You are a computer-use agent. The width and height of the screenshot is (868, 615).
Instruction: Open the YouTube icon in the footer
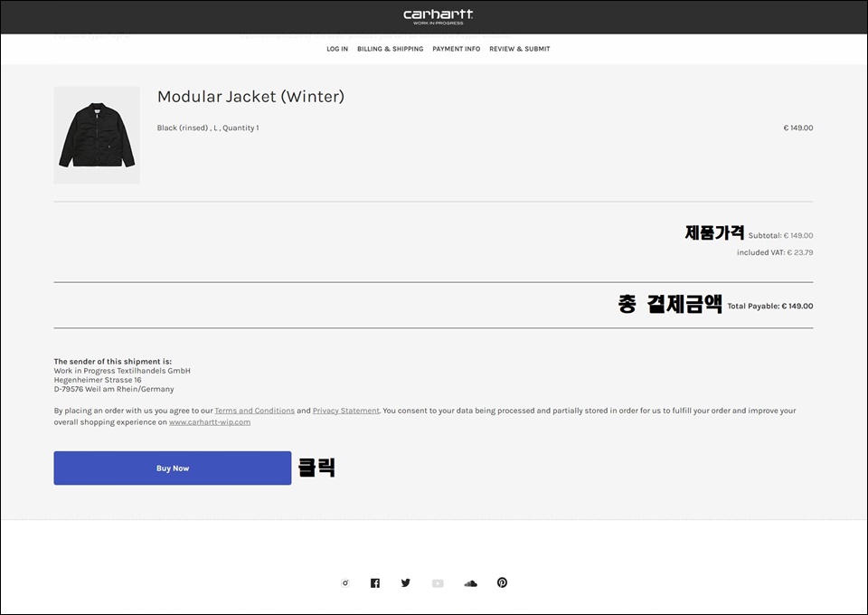tap(438, 583)
